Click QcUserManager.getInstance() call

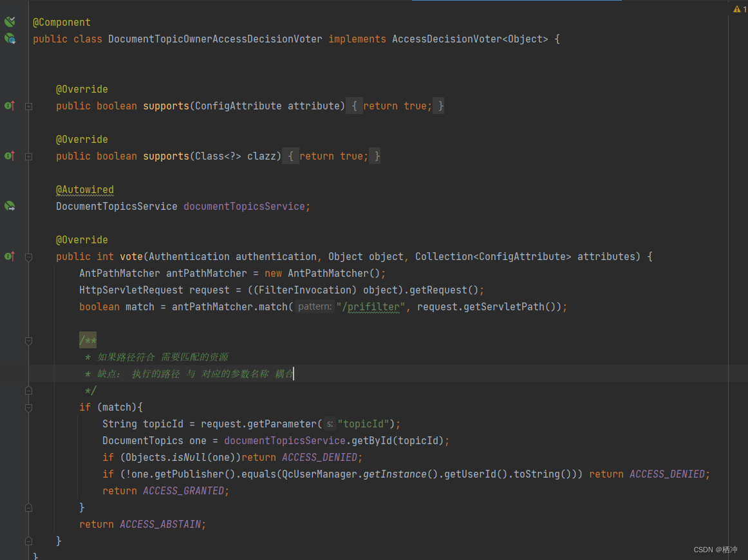[x=360, y=474]
